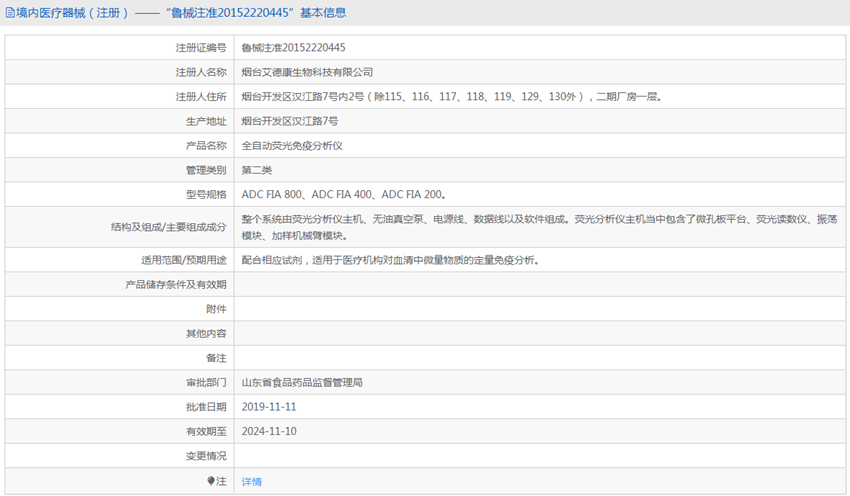Select approving department 山东省食品药品监督管理局
Screen dimensions: 850x496
tap(302, 382)
